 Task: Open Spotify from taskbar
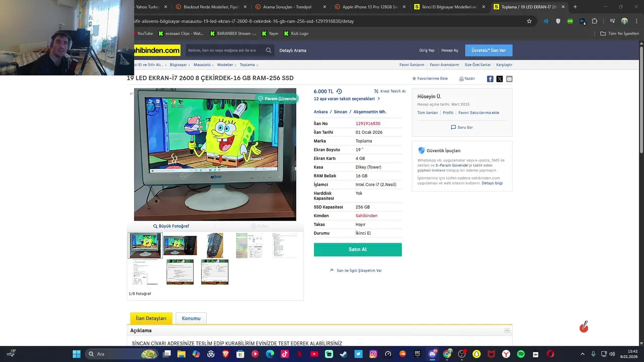tap(521, 354)
